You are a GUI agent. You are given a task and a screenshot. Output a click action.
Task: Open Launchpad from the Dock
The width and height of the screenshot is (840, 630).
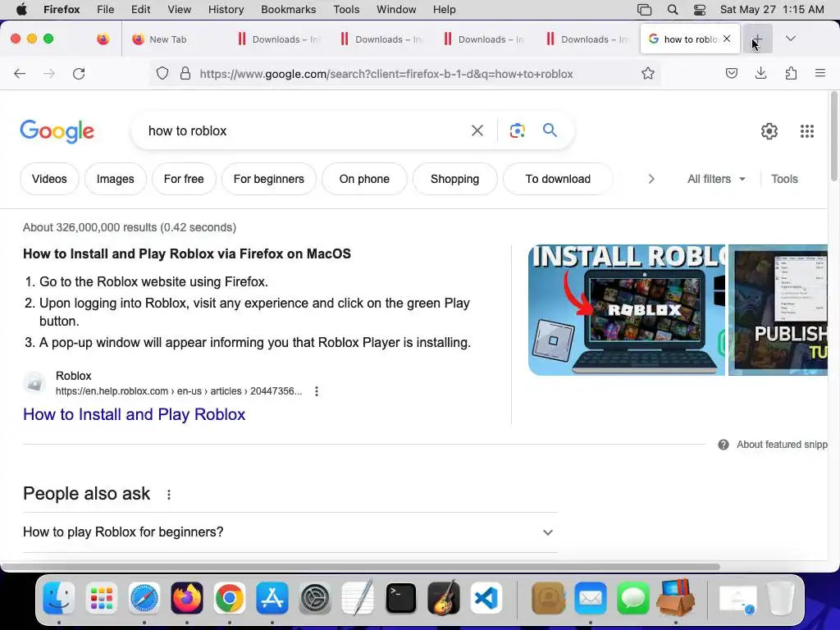tap(101, 598)
